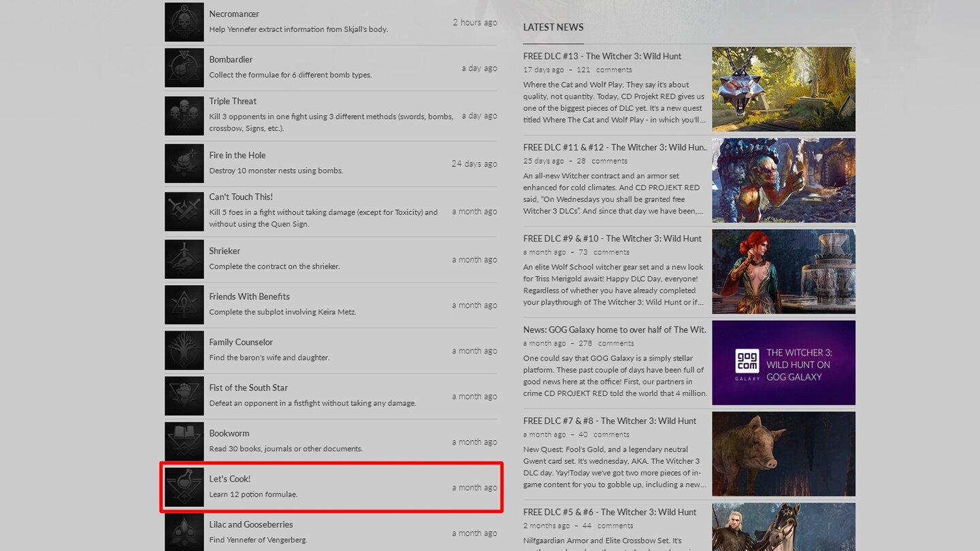Click 'Read 30 books, journals' description
Screen dimensions: 980x551
pyautogui.click(x=286, y=449)
